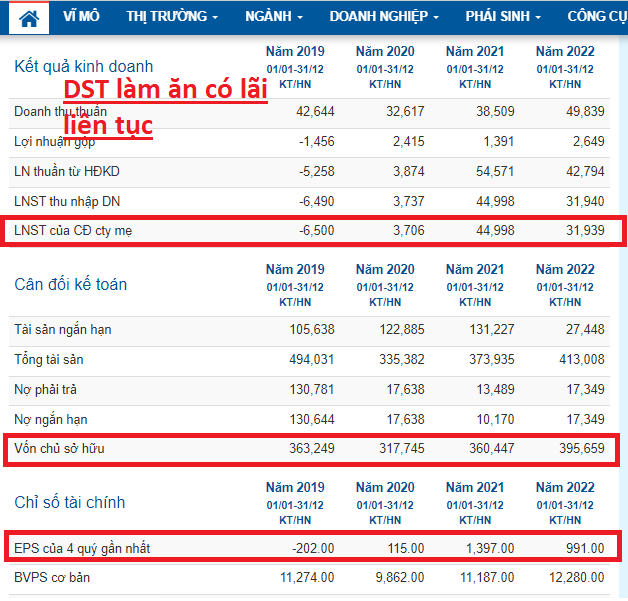Click EPS value -202.00

click(x=313, y=548)
